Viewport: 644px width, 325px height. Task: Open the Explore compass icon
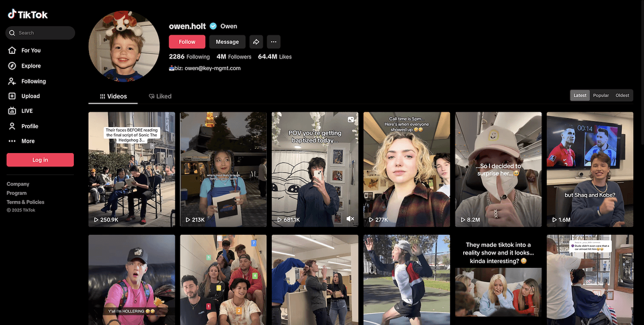click(12, 66)
